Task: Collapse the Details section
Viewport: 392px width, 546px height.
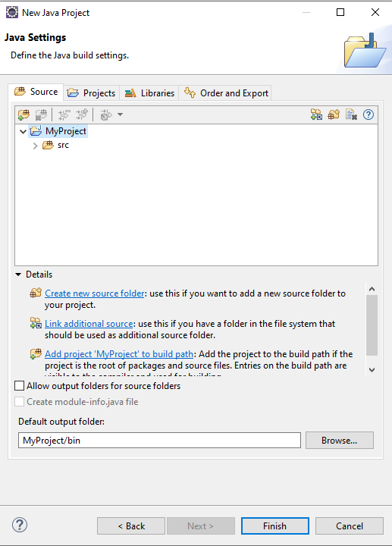Action: (x=18, y=275)
